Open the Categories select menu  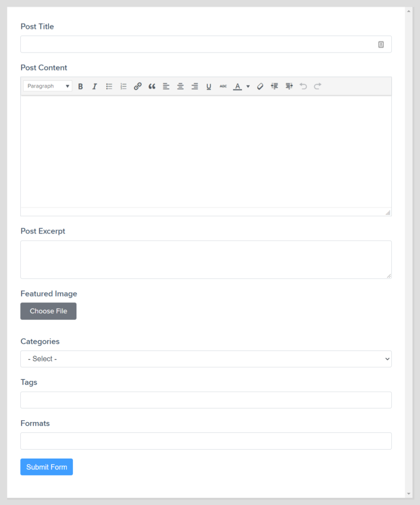pos(206,359)
